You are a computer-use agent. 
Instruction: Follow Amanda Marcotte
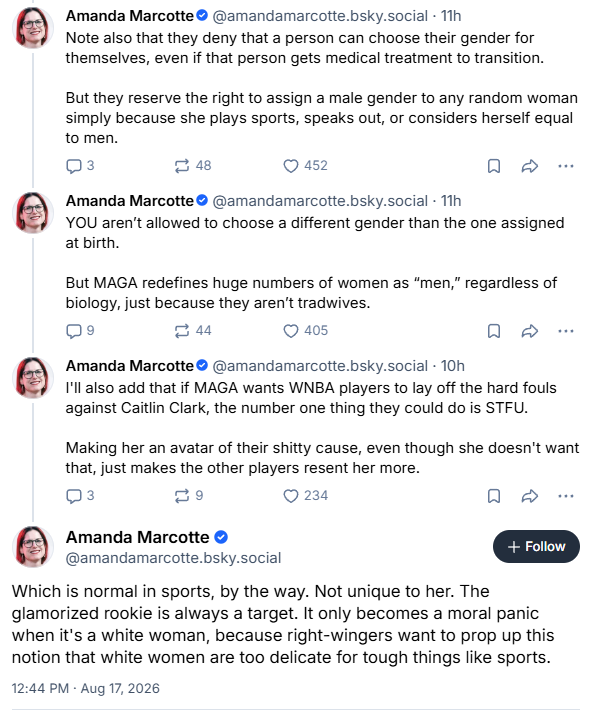click(536, 546)
